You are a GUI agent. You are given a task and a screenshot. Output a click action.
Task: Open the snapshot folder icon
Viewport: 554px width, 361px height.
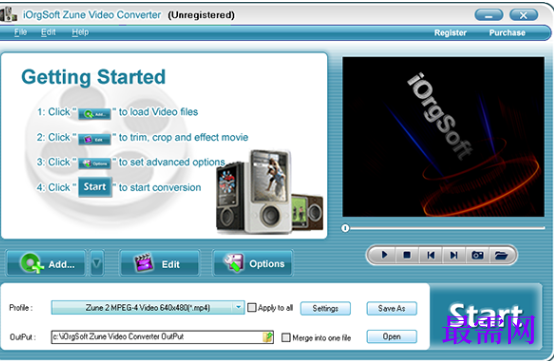coord(501,255)
